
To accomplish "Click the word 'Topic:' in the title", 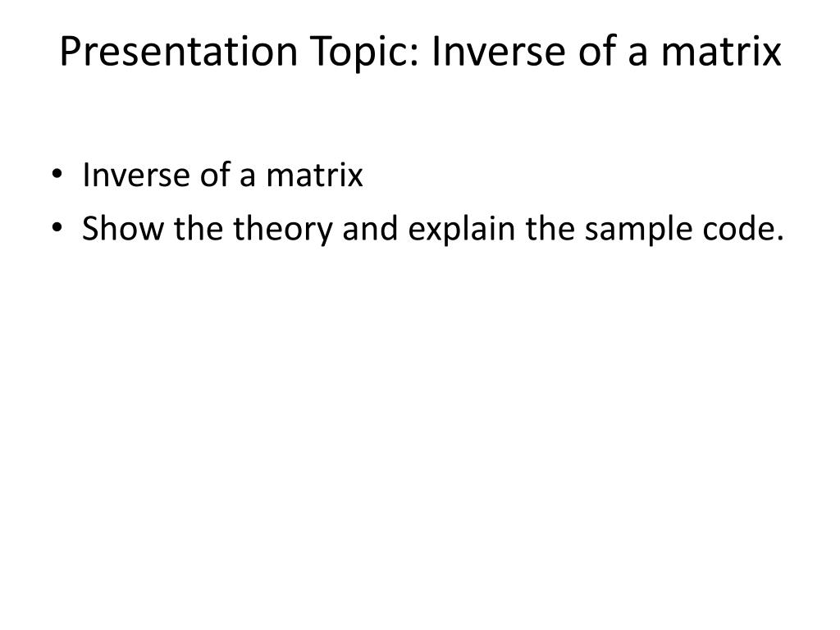I will coord(364,52).
